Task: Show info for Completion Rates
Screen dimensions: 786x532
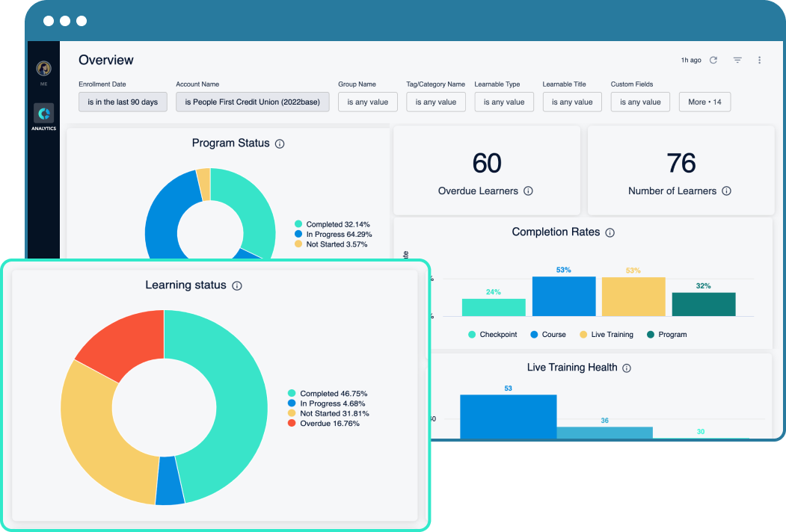Action: pos(610,232)
